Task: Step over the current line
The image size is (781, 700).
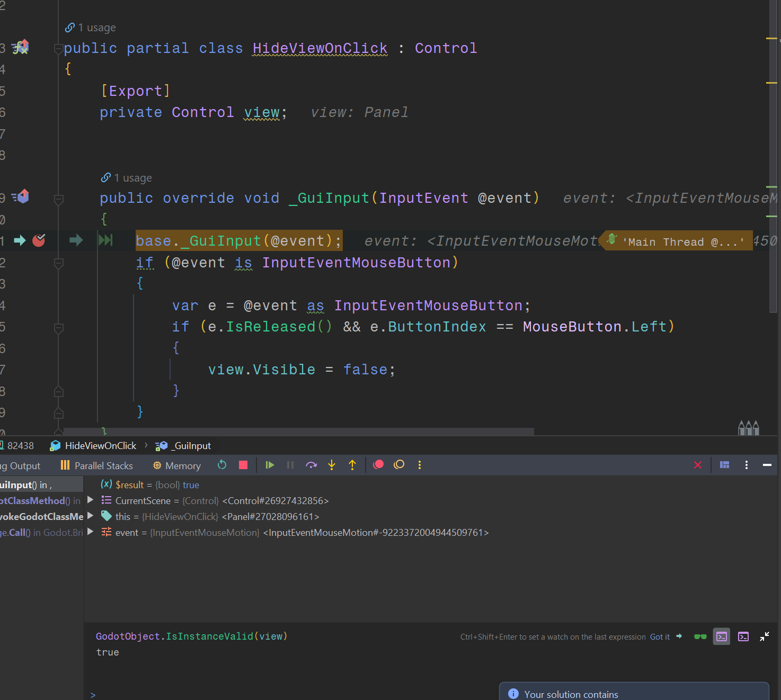Action: point(312,465)
